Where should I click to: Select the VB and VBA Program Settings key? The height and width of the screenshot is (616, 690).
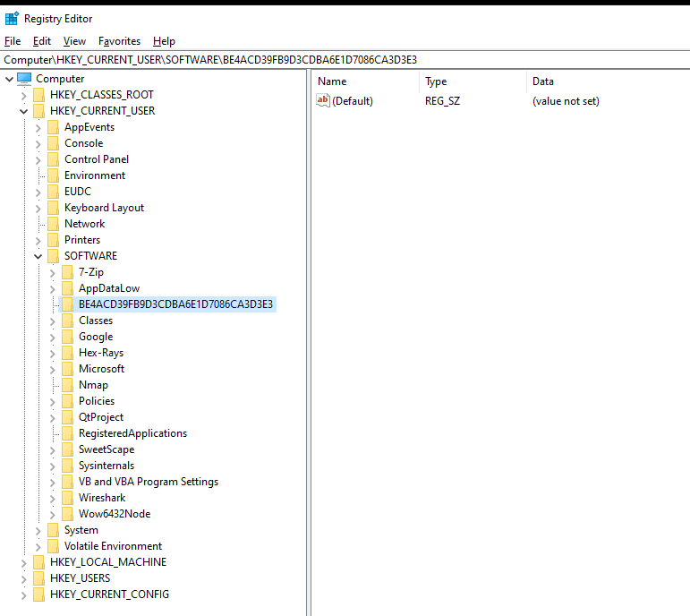pyautogui.click(x=148, y=482)
